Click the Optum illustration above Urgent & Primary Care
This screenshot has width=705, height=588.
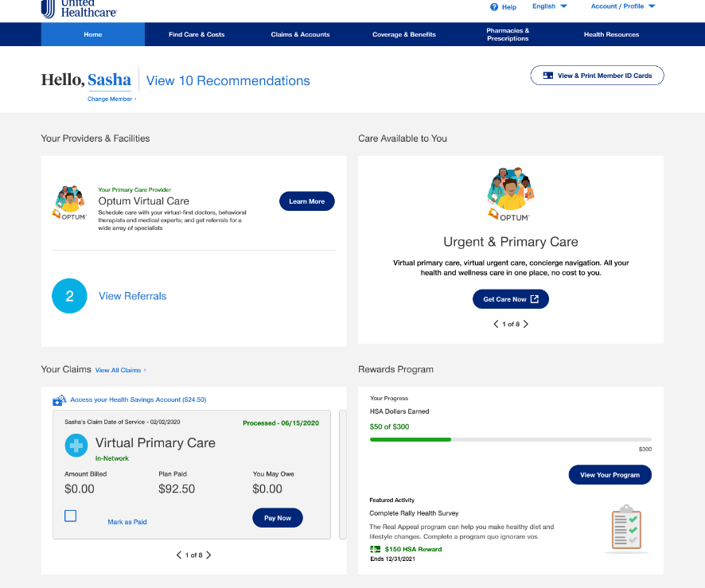click(x=511, y=194)
